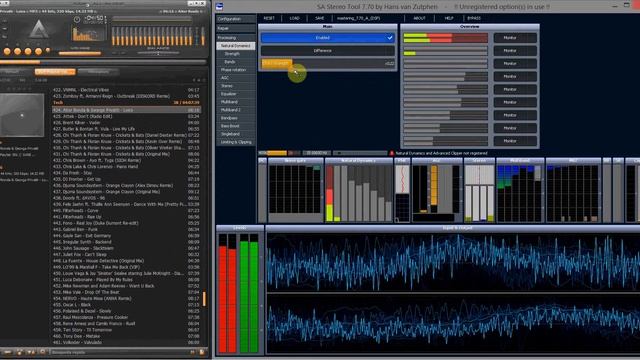Collapse the Tech group header in playlist
Image resolution: width=640 pixels, height=360 pixels.
tap(126, 103)
